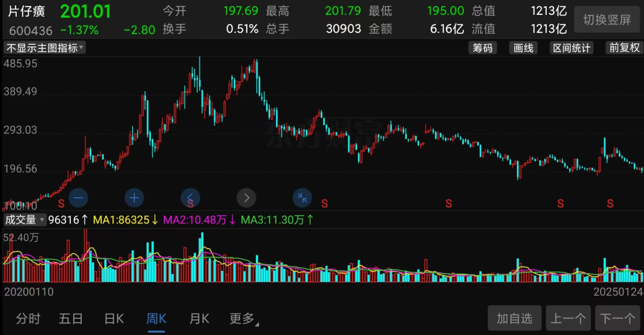Click highest price 201.79
This screenshot has height=335, width=644.
pos(343,11)
